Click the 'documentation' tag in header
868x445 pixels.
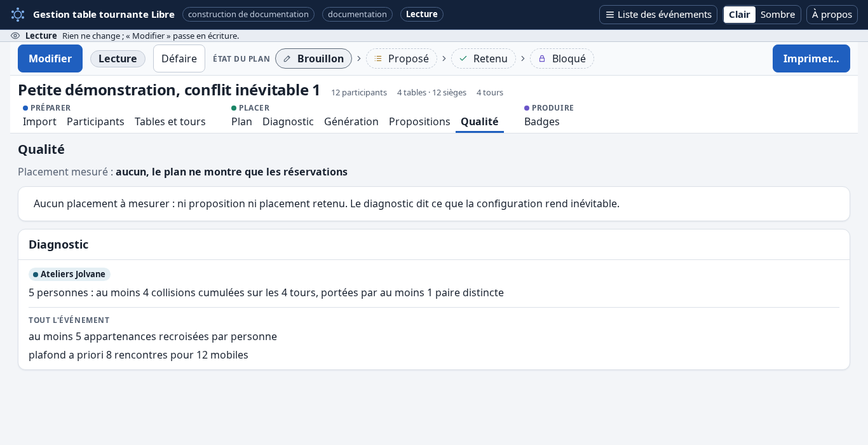[x=357, y=14]
